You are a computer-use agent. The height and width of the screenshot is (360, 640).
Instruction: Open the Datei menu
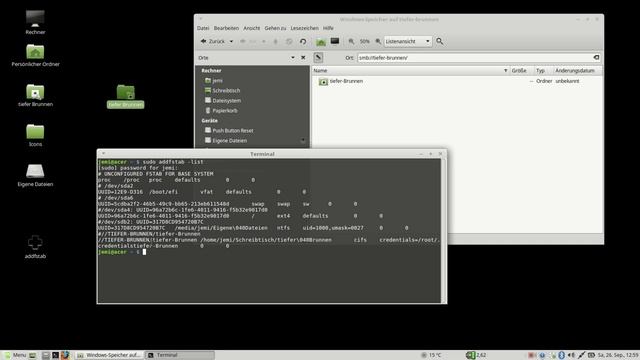click(x=203, y=28)
